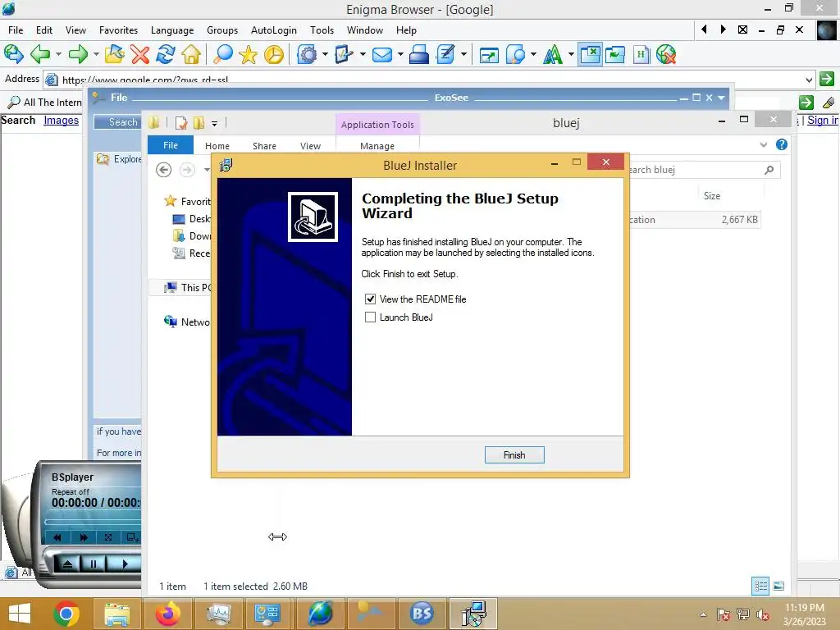Viewport: 840px width, 630px height.
Task: Click BSplayer seek progress bar
Action: coord(92,521)
